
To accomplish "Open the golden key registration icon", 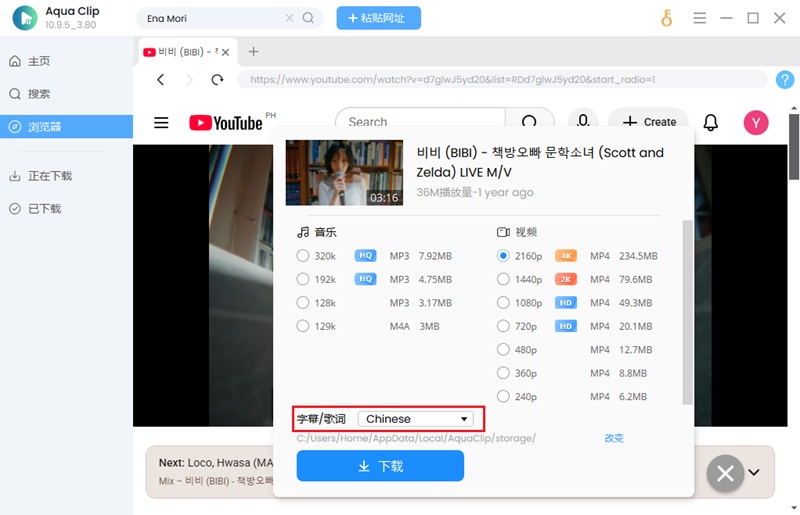I will 666,18.
